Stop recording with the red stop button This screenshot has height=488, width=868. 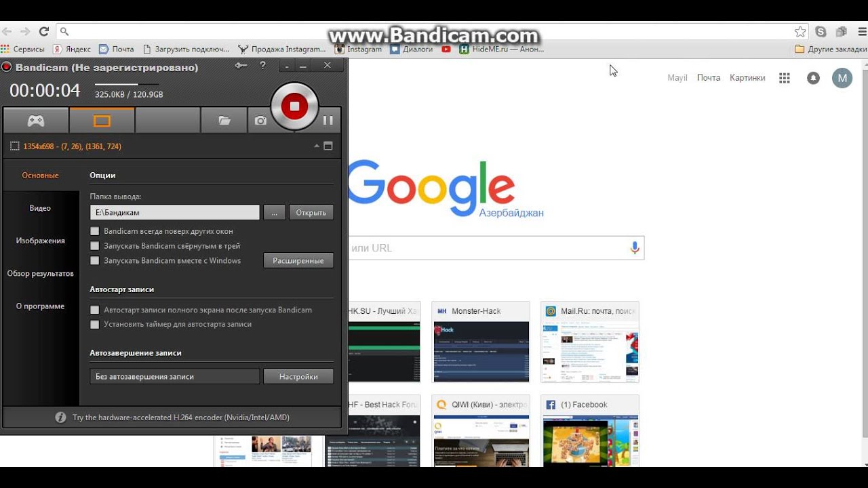294,106
